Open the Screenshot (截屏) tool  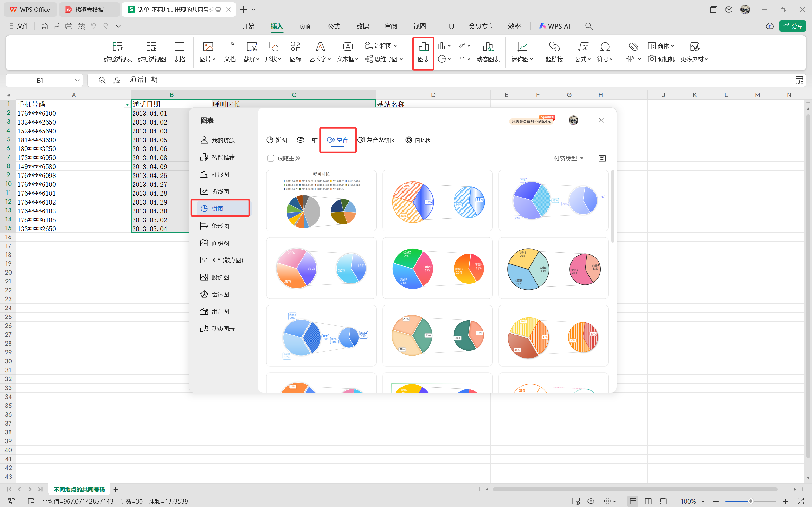coord(251,52)
